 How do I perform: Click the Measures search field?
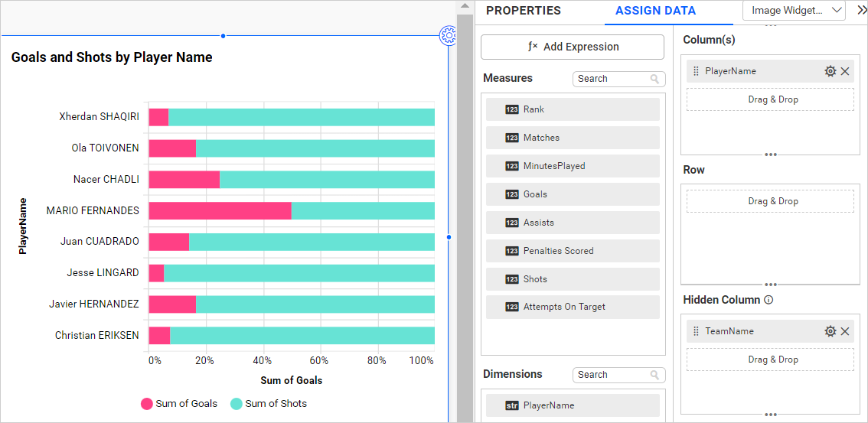pyautogui.click(x=611, y=79)
